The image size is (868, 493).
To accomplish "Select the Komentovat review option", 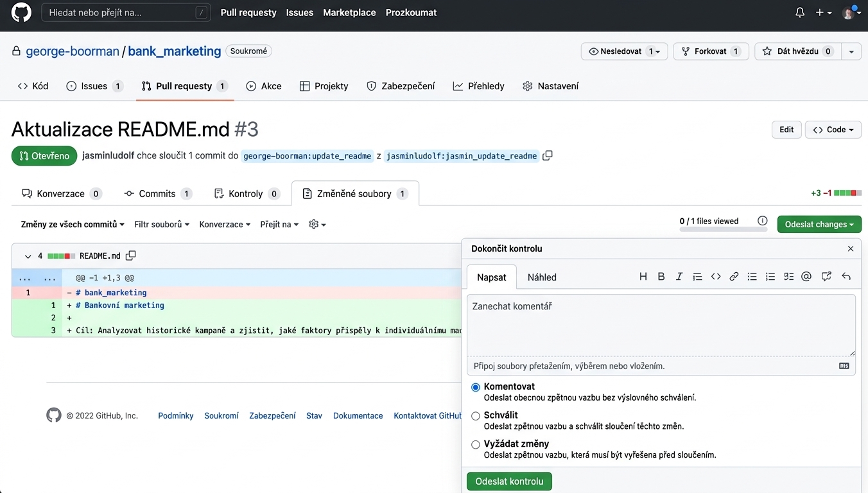I will tap(476, 387).
